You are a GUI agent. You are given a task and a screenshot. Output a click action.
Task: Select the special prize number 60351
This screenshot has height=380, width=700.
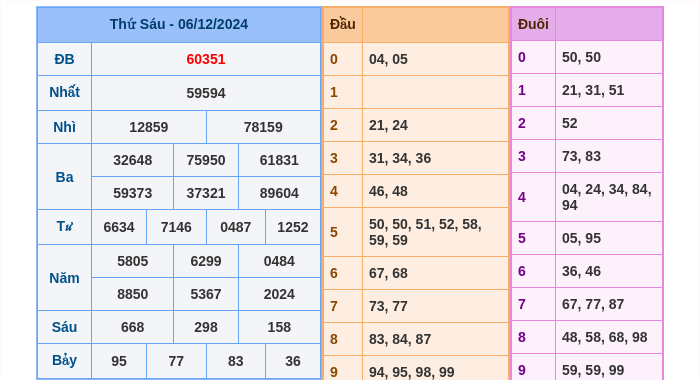[x=206, y=59]
